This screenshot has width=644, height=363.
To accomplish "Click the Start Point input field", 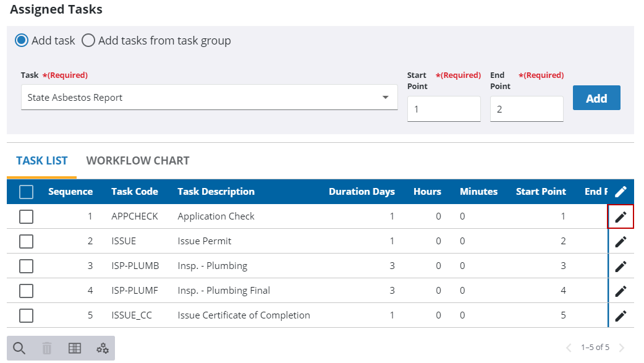I will (444, 109).
